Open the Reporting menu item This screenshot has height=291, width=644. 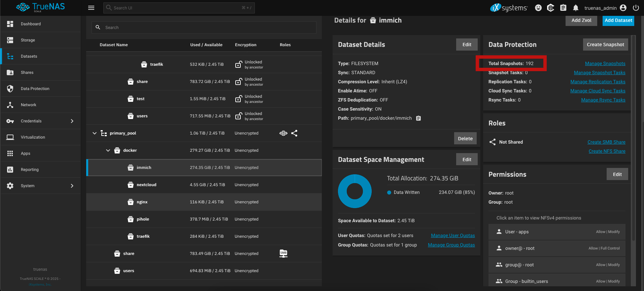click(x=40, y=170)
